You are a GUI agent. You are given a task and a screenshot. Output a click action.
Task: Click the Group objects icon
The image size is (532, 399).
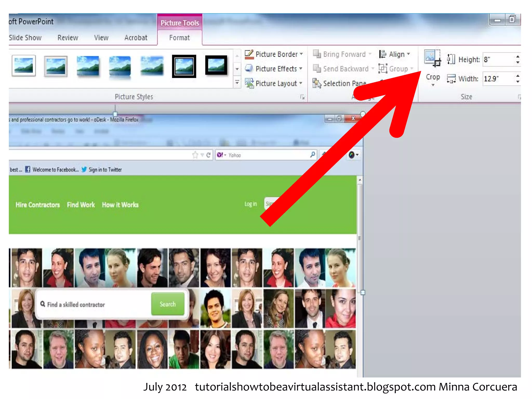point(383,69)
